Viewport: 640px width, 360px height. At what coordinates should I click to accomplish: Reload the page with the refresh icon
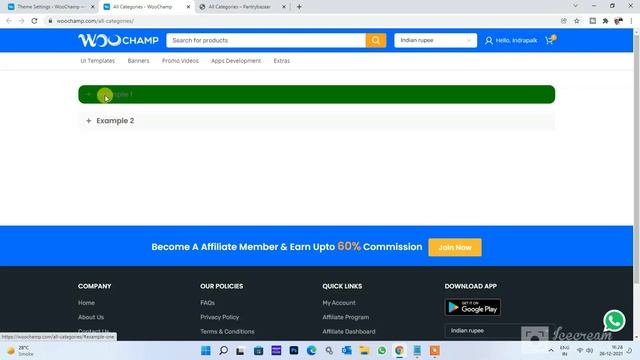pos(34,20)
